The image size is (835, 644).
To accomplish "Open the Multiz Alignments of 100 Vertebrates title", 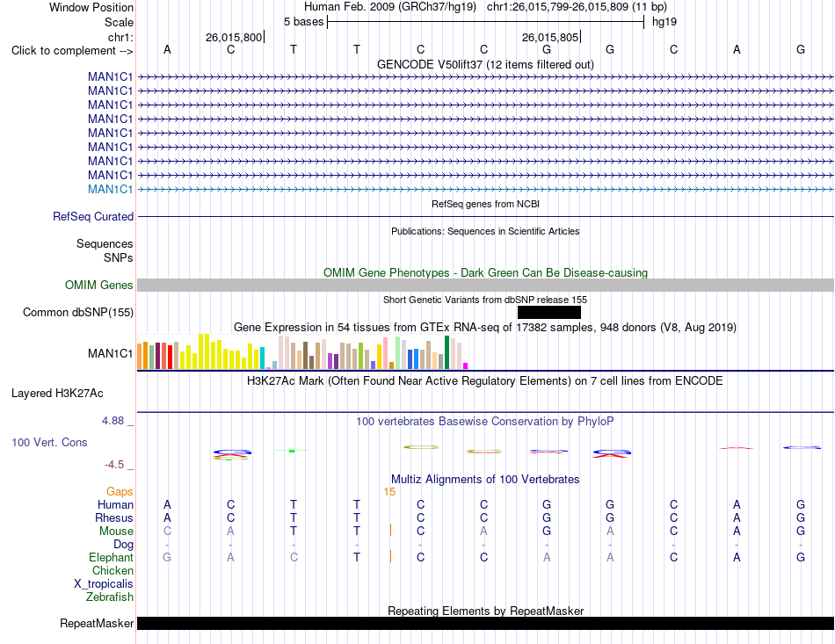I will (485, 479).
